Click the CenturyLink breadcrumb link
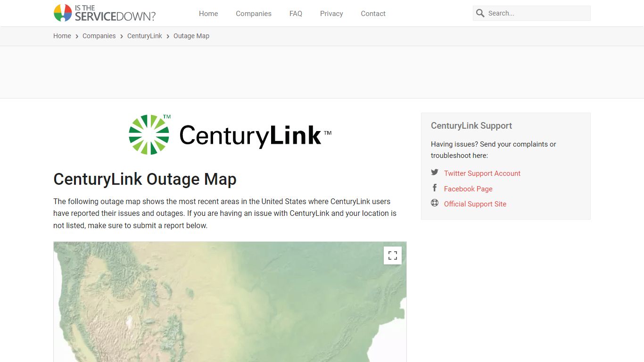This screenshot has height=362, width=644. point(145,36)
